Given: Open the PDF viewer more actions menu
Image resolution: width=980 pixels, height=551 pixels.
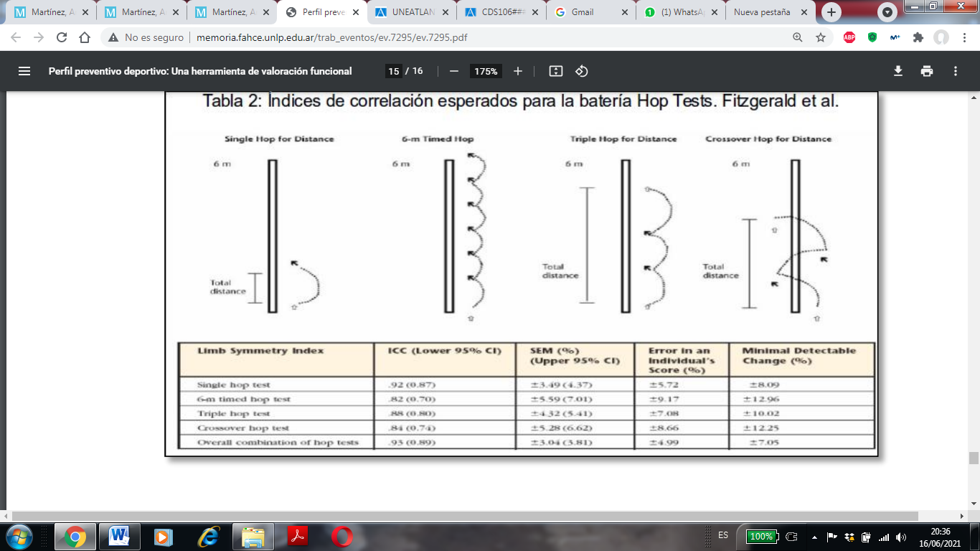Looking at the screenshot, I should [956, 71].
